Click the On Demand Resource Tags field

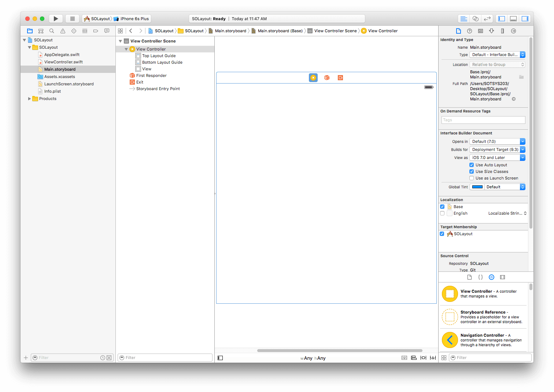tap(483, 120)
